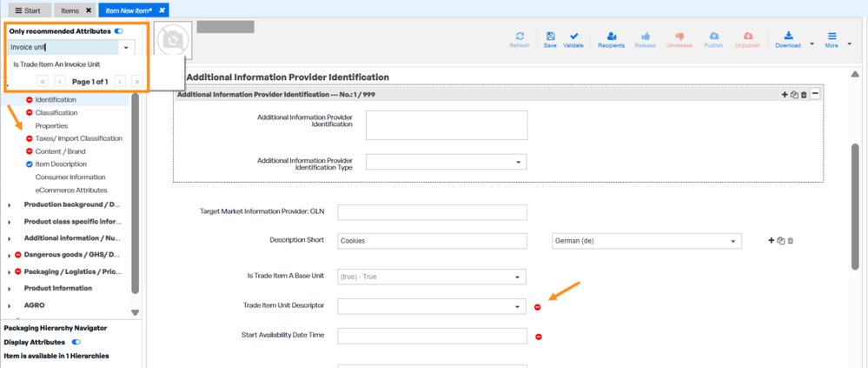
Task: Click the Unpublish cloud icon
Action: click(x=747, y=36)
